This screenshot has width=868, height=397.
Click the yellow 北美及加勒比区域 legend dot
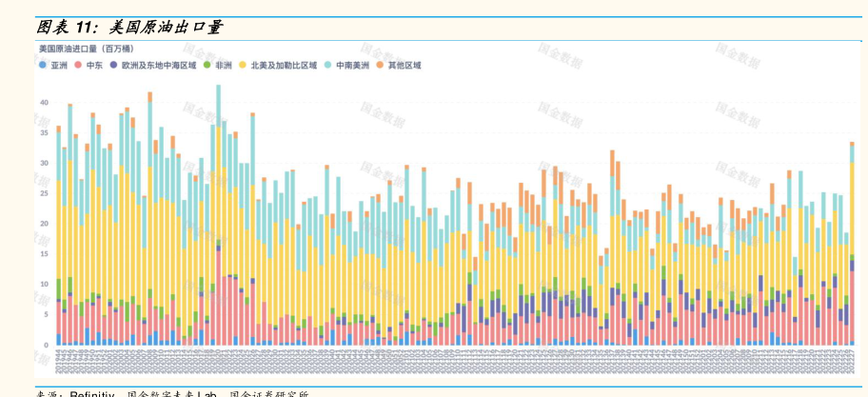(243, 66)
